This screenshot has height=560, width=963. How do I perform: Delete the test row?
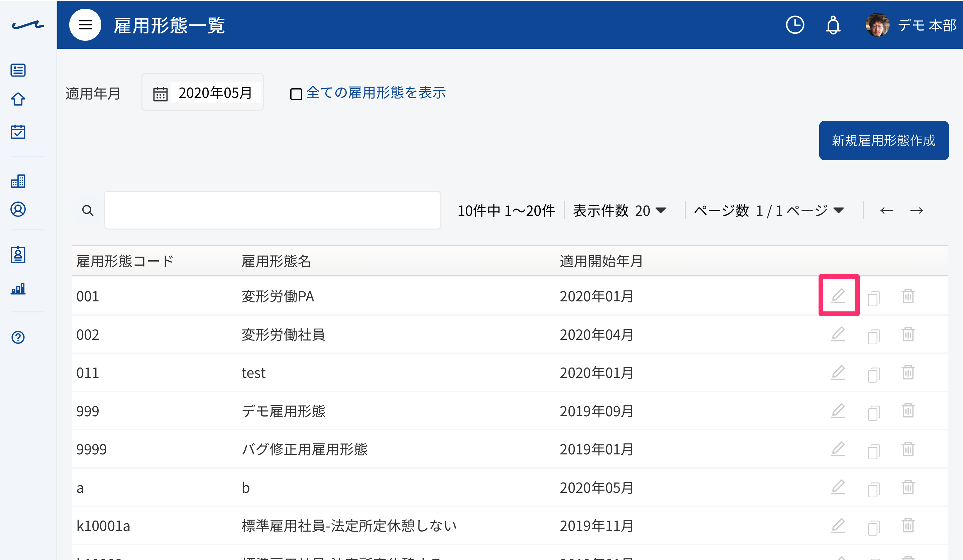(908, 372)
